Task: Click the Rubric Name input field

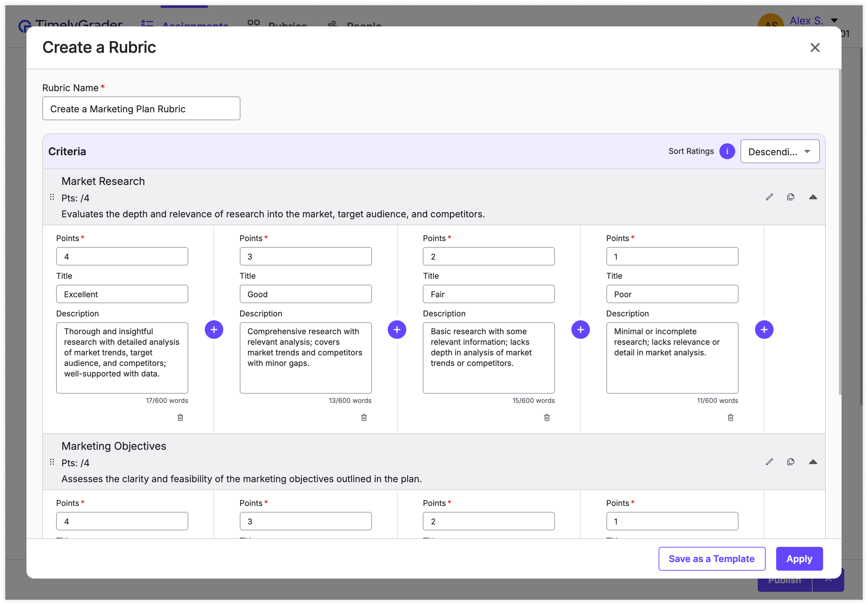Action: 141,108
